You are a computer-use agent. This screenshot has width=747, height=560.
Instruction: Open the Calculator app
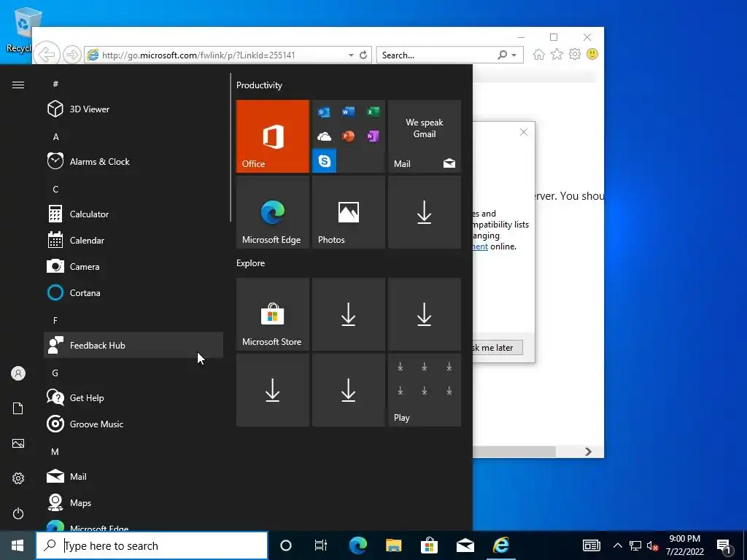pos(133,214)
